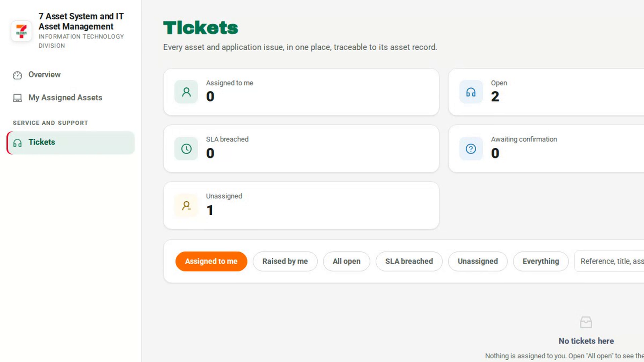Click the ticket search field
This screenshot has width=644, height=362.
[609, 261]
